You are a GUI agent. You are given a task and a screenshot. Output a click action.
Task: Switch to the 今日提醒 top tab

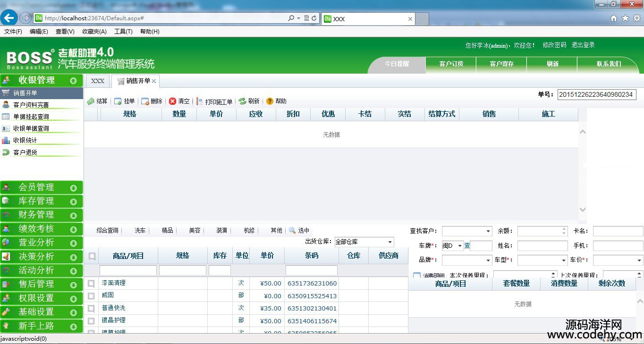pos(397,64)
